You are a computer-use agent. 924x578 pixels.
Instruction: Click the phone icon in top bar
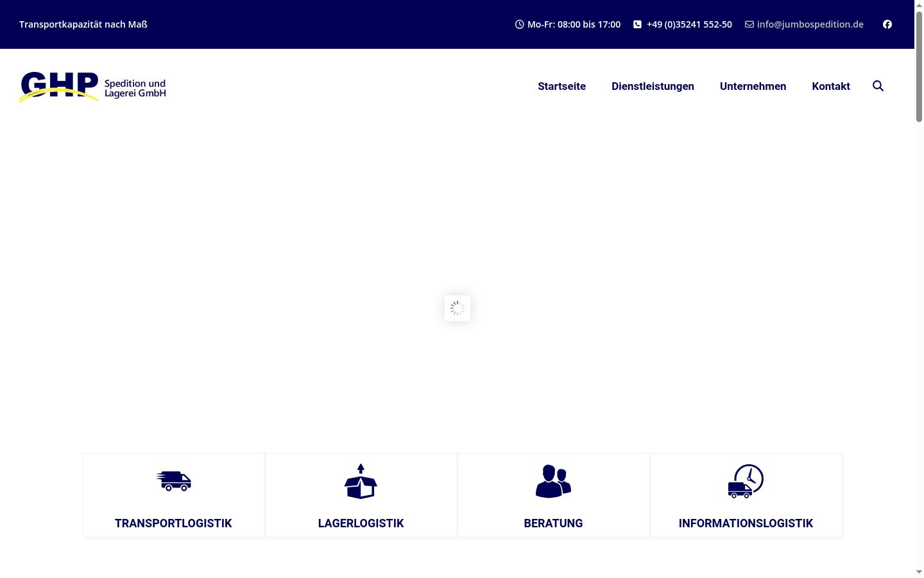tap(637, 24)
